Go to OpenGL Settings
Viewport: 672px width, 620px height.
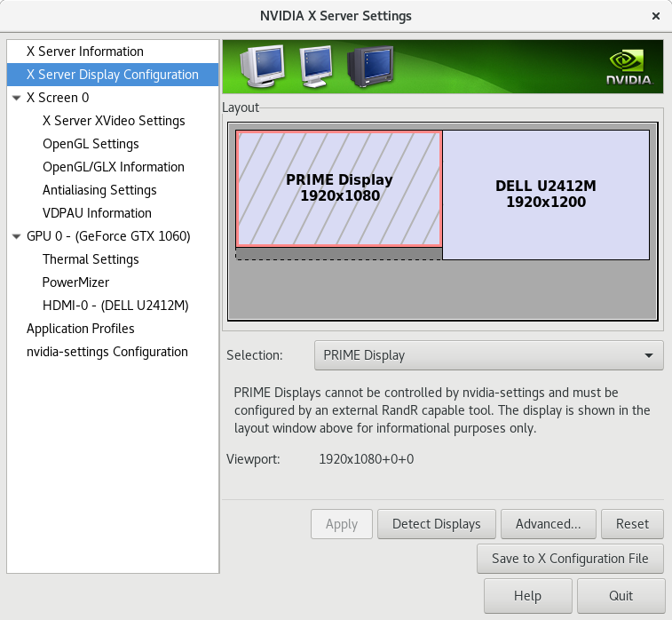(x=91, y=144)
